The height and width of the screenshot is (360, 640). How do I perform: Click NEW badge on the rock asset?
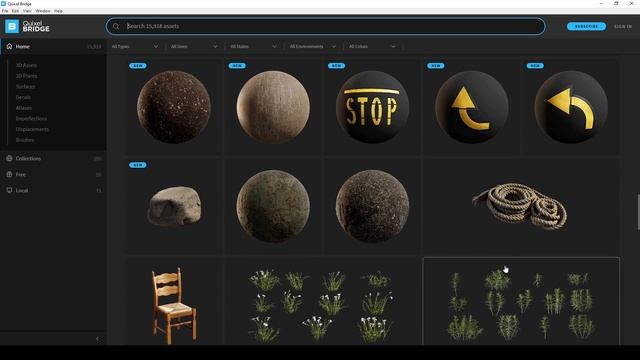pos(138,165)
